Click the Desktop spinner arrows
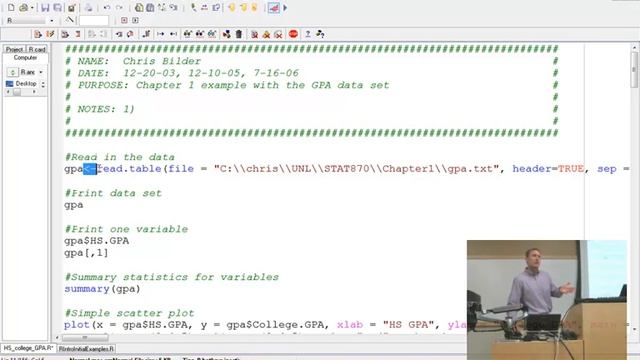The height and width of the screenshot is (360, 640). [x=43, y=84]
